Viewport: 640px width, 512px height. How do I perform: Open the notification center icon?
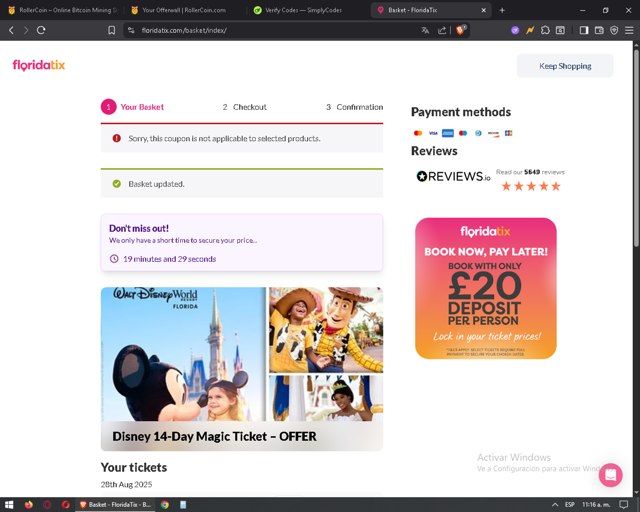(623, 505)
